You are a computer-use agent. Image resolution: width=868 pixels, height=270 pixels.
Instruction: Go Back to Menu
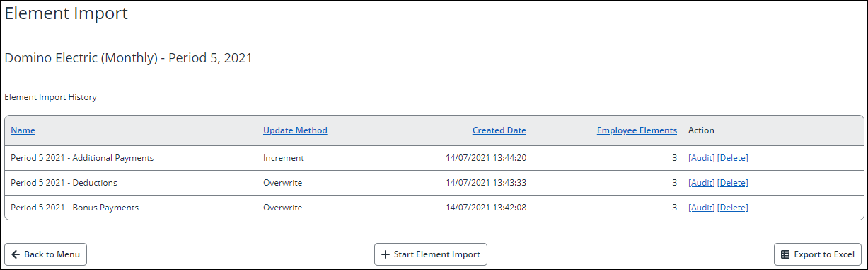[46, 254]
